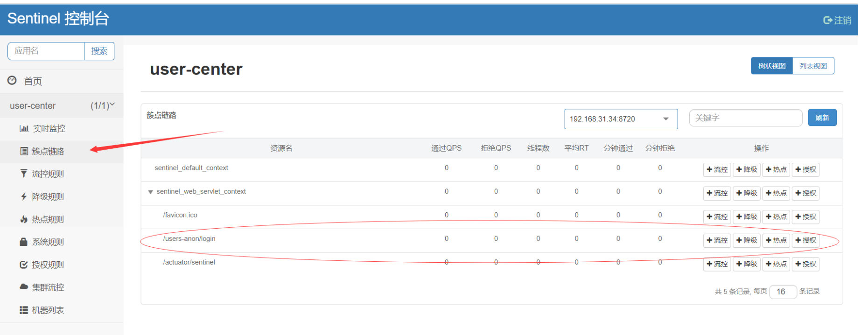Screen dimensions: 868x335
Task: Select sentinel_default_context resource name
Action: tap(191, 168)
